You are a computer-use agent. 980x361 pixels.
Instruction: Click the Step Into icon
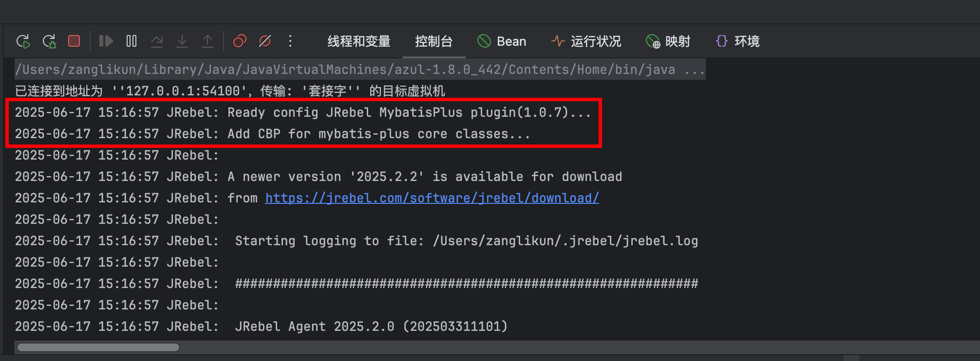coord(182,41)
